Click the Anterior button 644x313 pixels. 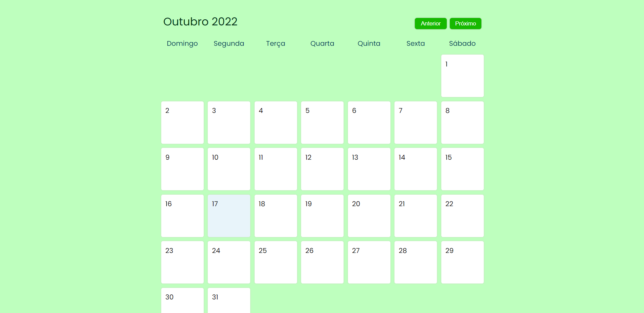[x=430, y=23]
